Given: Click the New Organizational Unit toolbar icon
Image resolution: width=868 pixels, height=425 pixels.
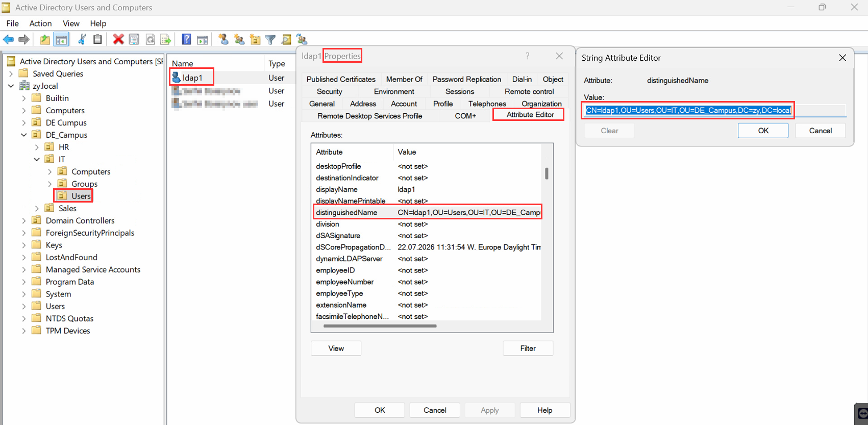Looking at the screenshot, I should [255, 39].
